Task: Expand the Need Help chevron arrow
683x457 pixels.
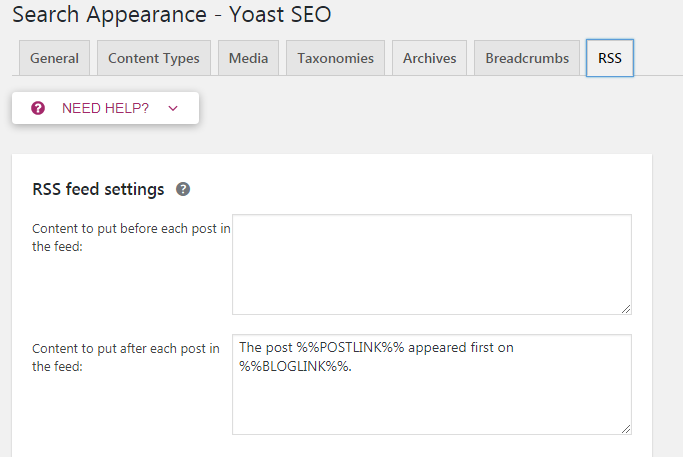Action: 173,108
